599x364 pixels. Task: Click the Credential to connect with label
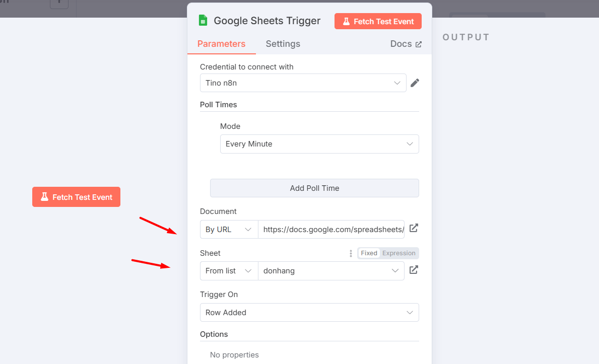click(x=247, y=67)
